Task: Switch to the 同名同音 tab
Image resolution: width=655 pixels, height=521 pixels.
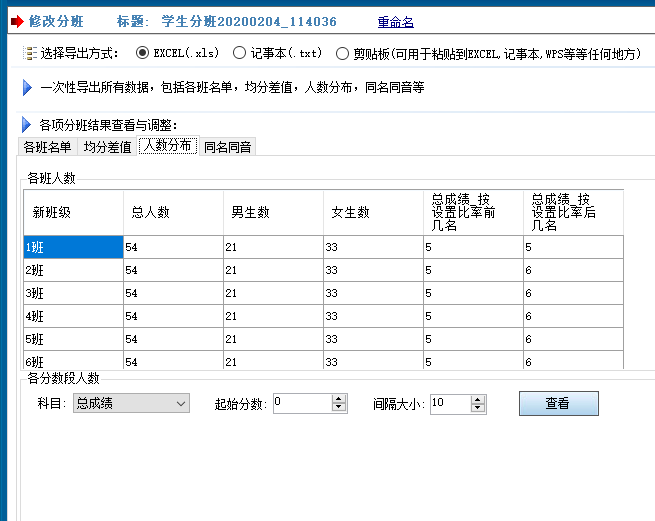Action: [227, 147]
